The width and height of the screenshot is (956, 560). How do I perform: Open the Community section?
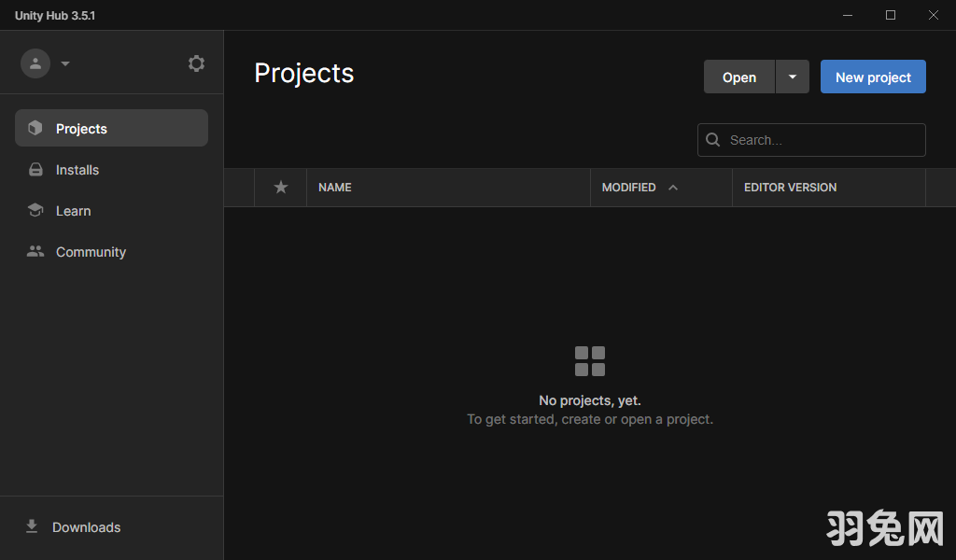pyautogui.click(x=91, y=252)
